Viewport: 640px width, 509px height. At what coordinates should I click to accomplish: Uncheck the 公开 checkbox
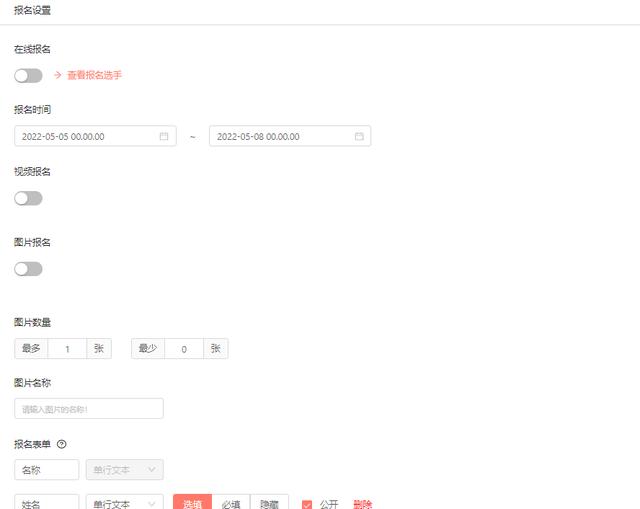coord(307,505)
